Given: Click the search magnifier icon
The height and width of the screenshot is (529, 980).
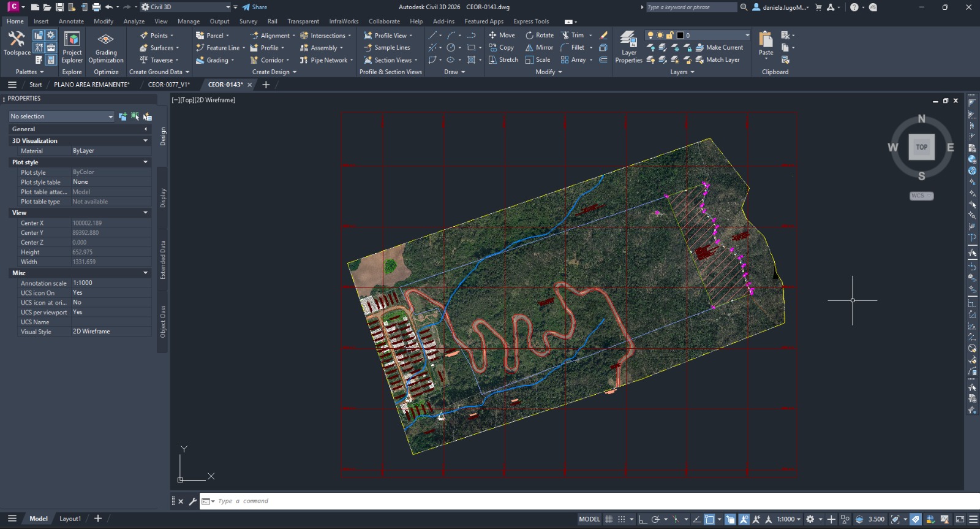Looking at the screenshot, I should point(744,7).
